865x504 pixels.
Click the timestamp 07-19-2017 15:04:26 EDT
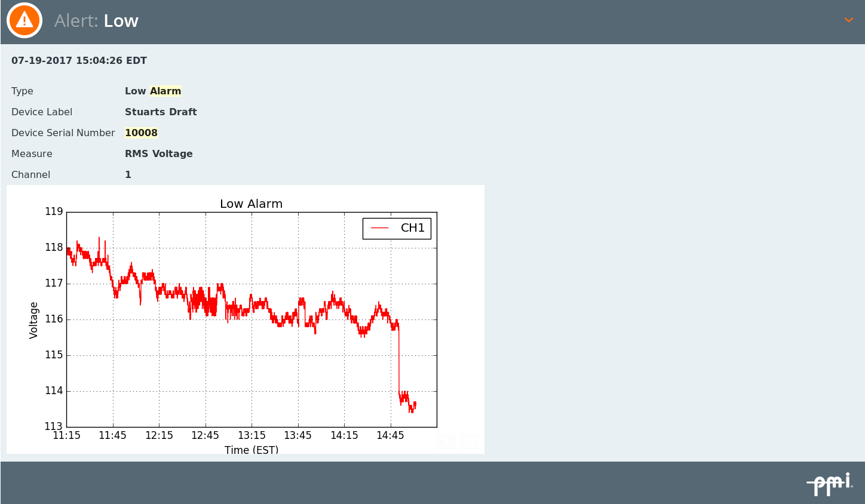pos(78,60)
